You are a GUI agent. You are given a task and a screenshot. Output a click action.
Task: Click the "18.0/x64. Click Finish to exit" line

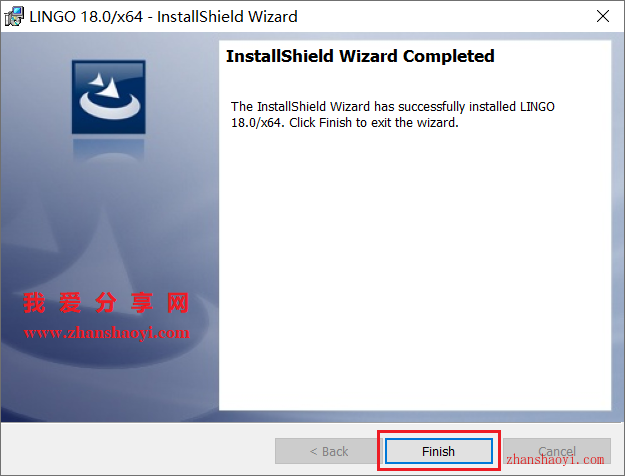345,123
